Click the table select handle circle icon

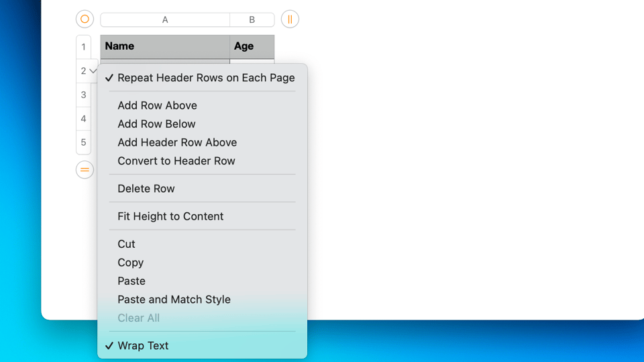tap(85, 19)
